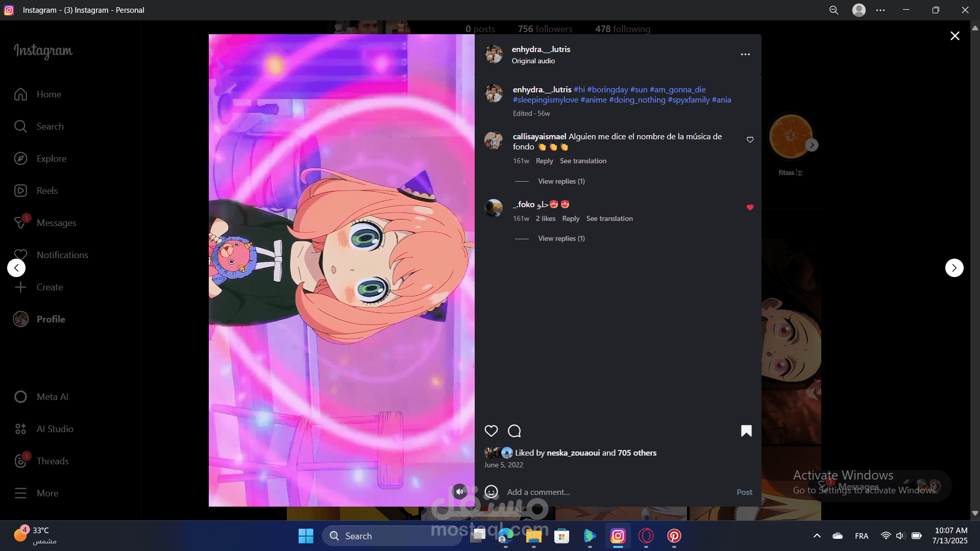The image size is (980, 551).
Task: Open the fitsss orange highlight
Action: [791, 137]
